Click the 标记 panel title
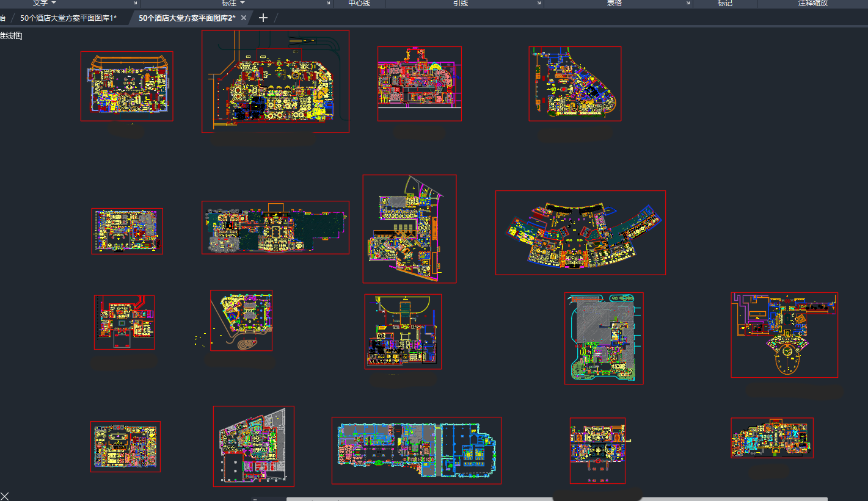 [724, 3]
